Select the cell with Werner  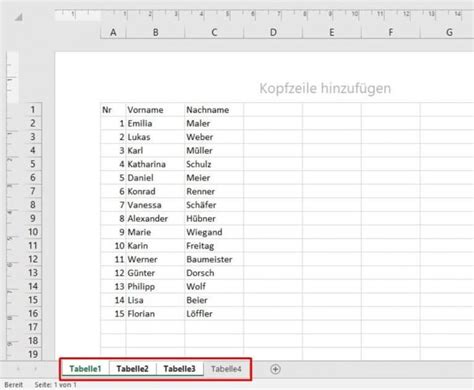(155, 259)
